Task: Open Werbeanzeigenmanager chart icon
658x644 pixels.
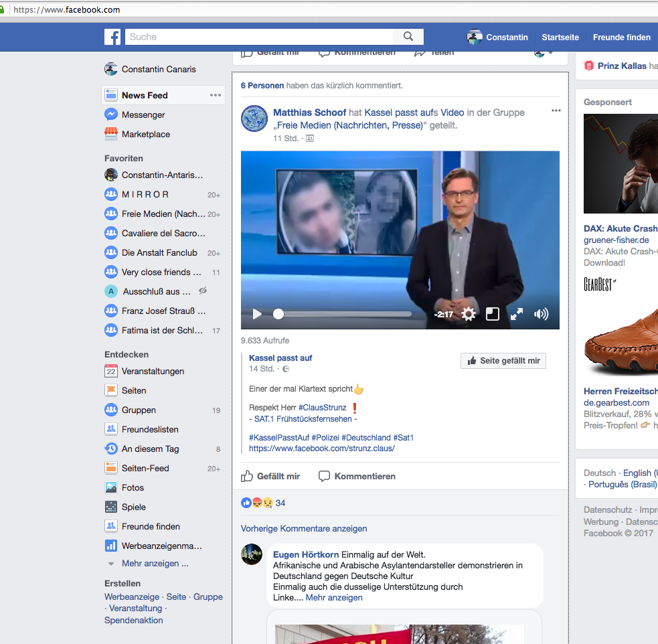Action: pos(111,546)
